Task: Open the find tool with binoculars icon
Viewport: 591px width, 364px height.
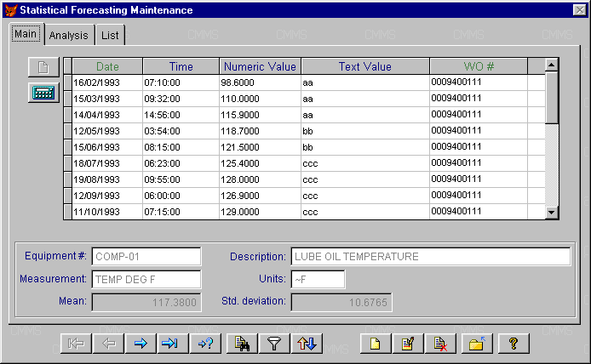Action: [x=242, y=344]
